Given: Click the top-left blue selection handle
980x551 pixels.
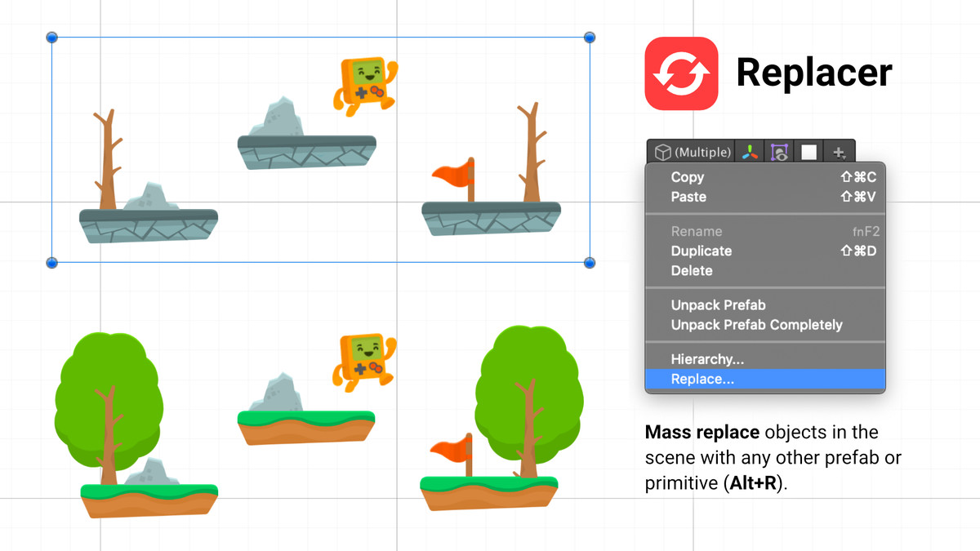Looking at the screenshot, I should coord(52,38).
